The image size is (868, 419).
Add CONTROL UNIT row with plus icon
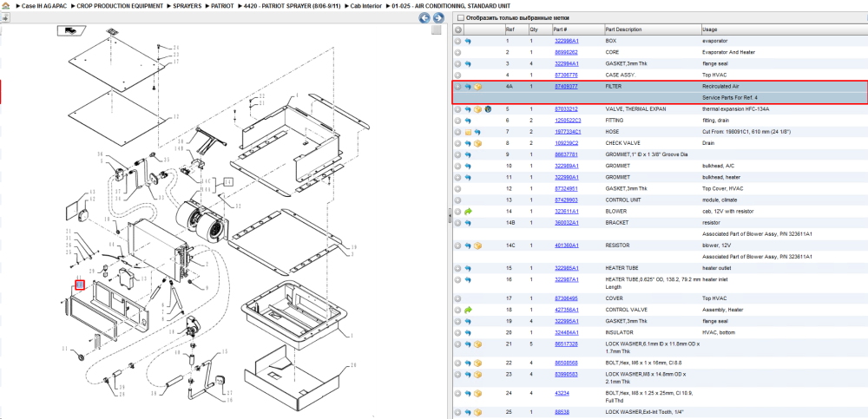point(457,200)
